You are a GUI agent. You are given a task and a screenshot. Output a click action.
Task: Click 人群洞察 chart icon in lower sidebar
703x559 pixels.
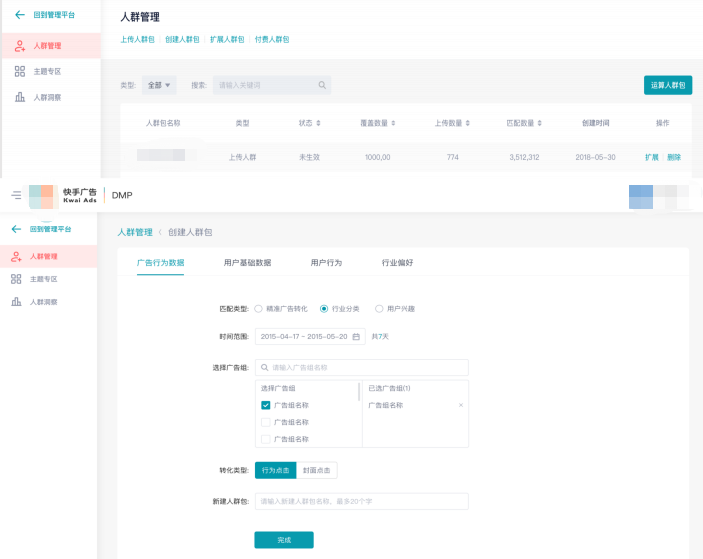tap(16, 302)
